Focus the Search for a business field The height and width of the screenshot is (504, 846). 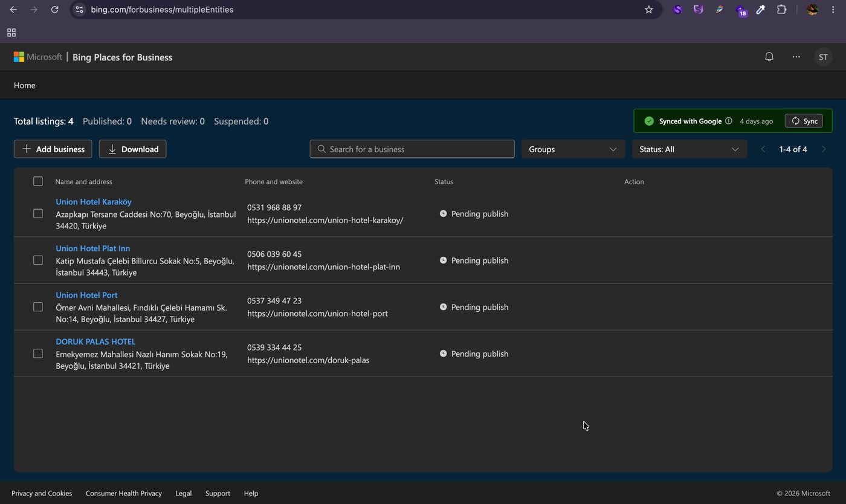coord(412,149)
